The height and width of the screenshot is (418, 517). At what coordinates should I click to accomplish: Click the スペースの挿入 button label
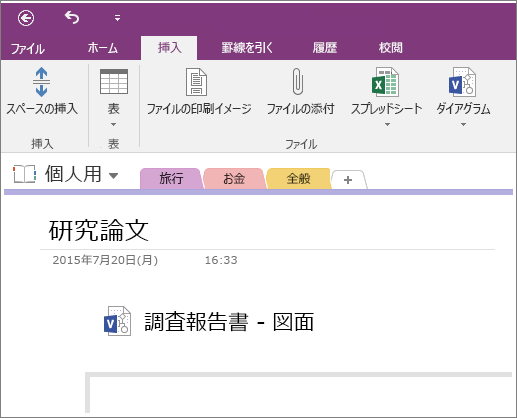(x=42, y=109)
